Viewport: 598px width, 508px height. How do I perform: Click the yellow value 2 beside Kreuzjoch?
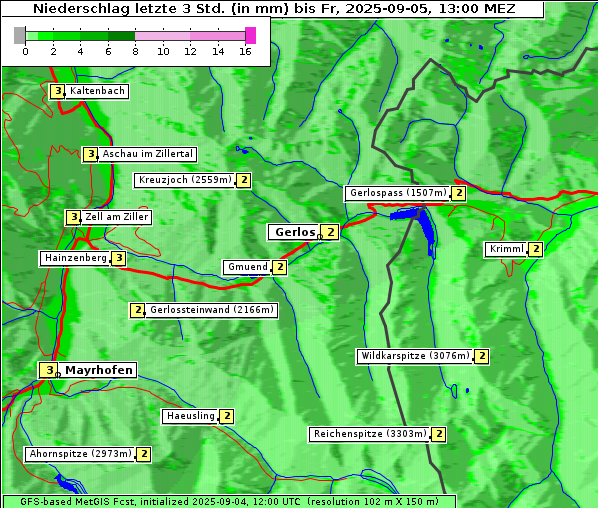tap(244, 180)
